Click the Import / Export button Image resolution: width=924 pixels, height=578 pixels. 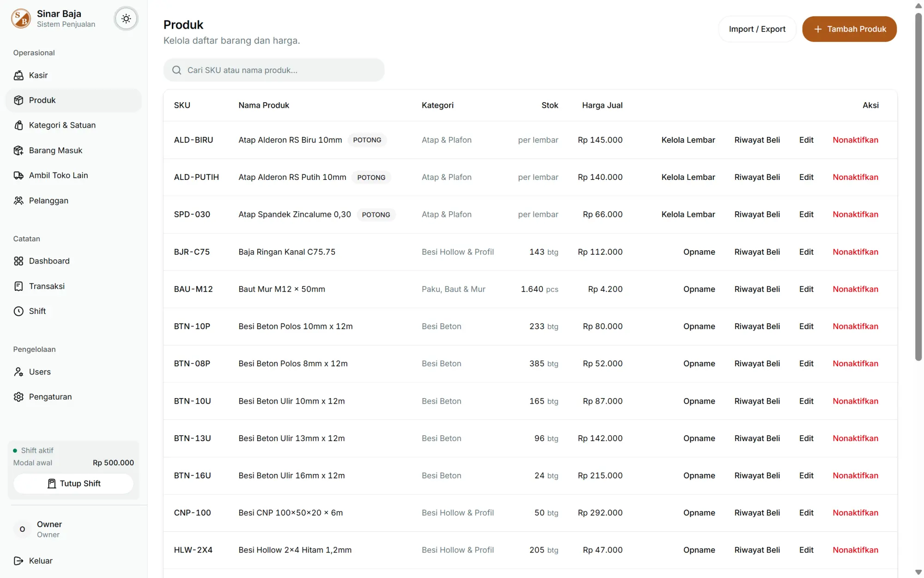coord(757,29)
